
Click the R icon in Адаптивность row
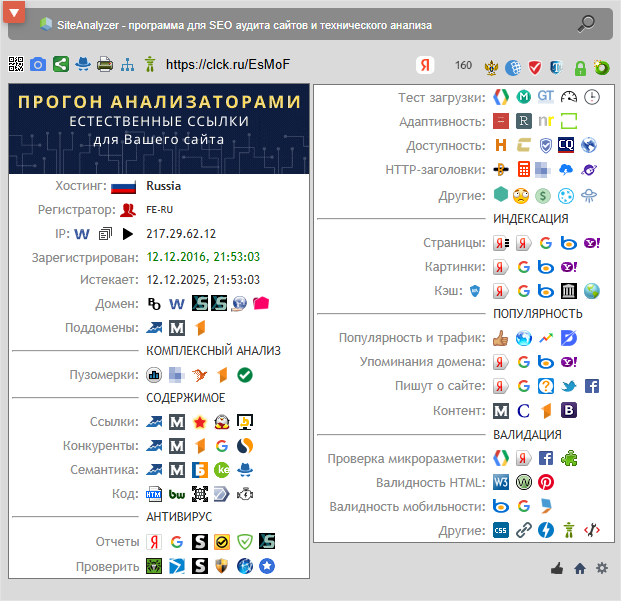coord(524,121)
